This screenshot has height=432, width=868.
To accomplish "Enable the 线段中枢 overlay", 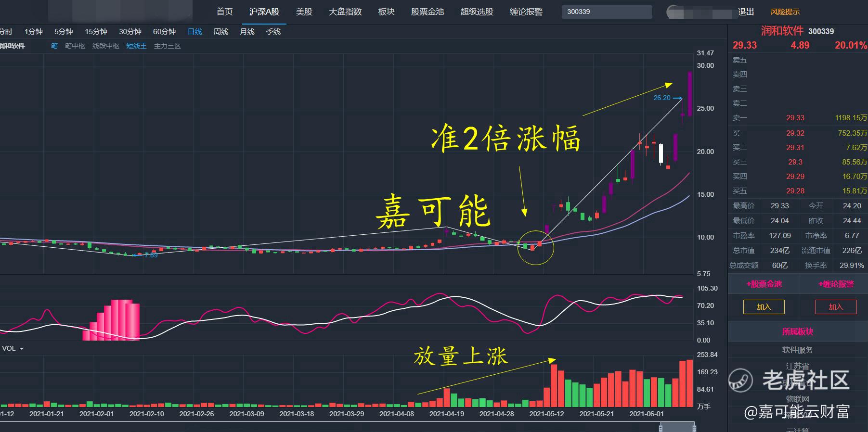I will point(105,46).
